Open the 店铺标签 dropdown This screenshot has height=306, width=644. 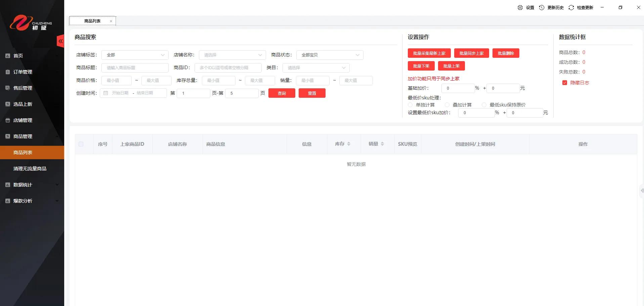[x=135, y=55]
